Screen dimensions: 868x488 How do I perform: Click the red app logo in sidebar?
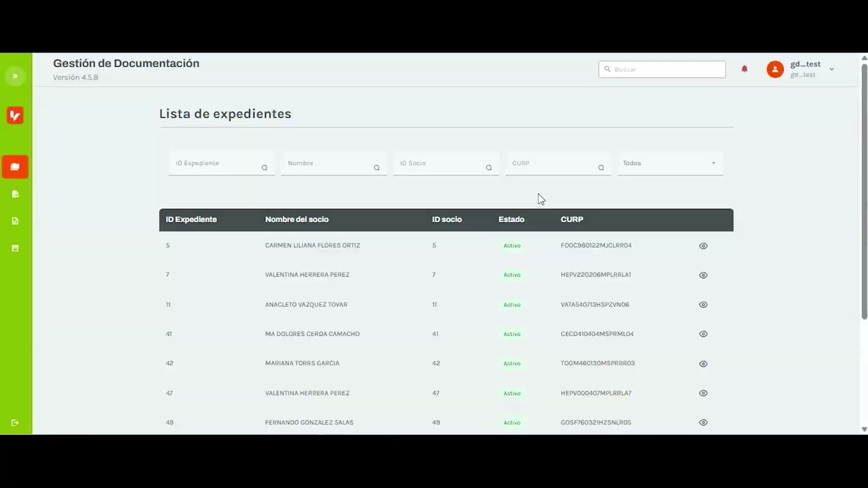click(15, 115)
